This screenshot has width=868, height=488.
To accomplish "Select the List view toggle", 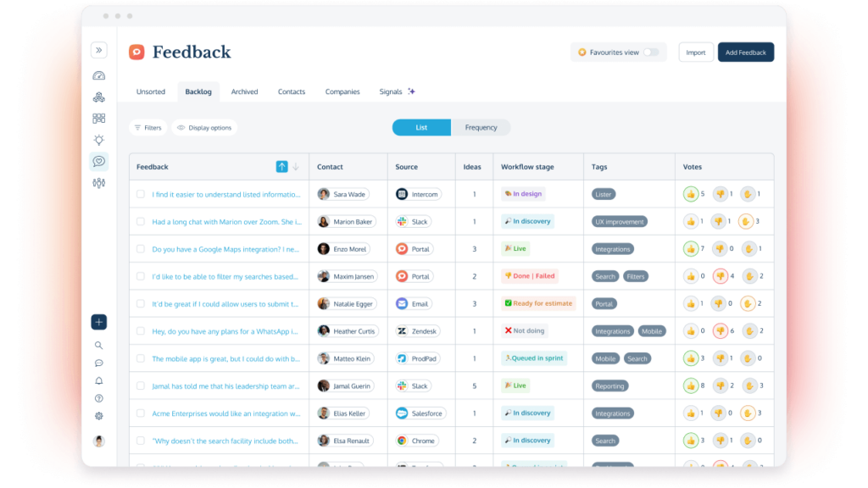I will (x=421, y=128).
